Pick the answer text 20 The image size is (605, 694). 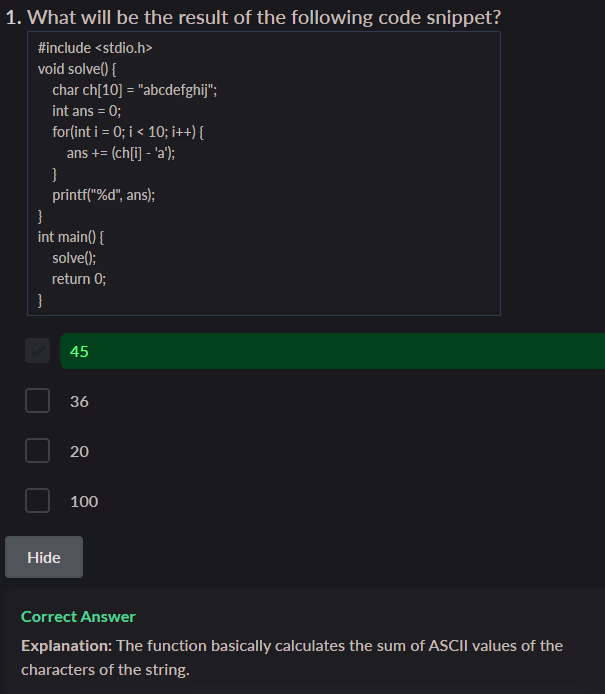click(80, 451)
